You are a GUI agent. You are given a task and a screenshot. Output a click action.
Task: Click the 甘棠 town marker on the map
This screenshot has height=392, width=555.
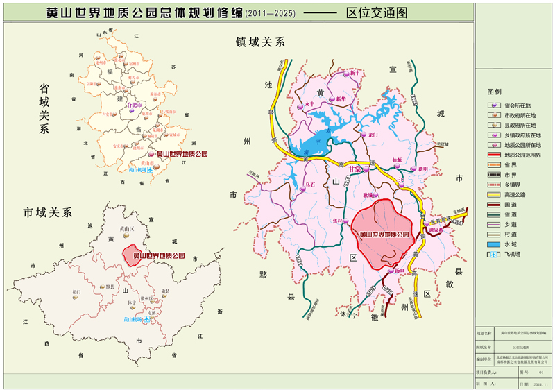(x=364, y=168)
